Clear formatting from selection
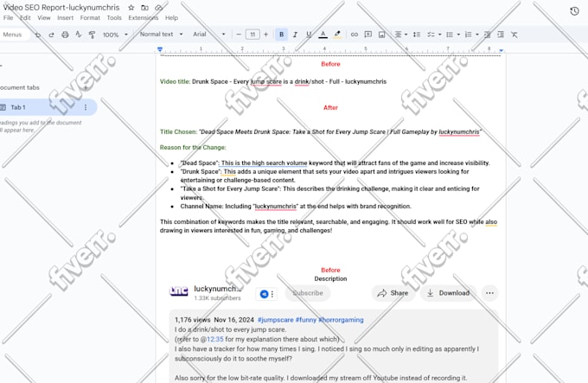This screenshot has width=588, height=383. [x=514, y=35]
